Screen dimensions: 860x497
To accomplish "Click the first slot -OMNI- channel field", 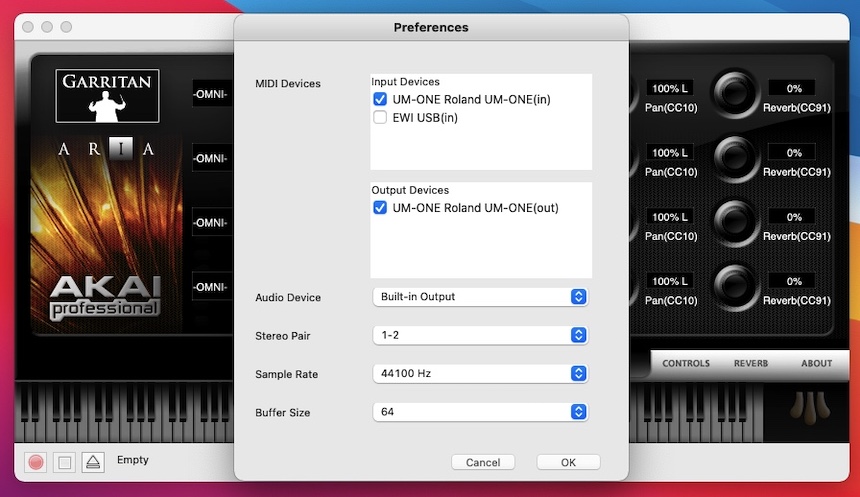I will point(212,94).
